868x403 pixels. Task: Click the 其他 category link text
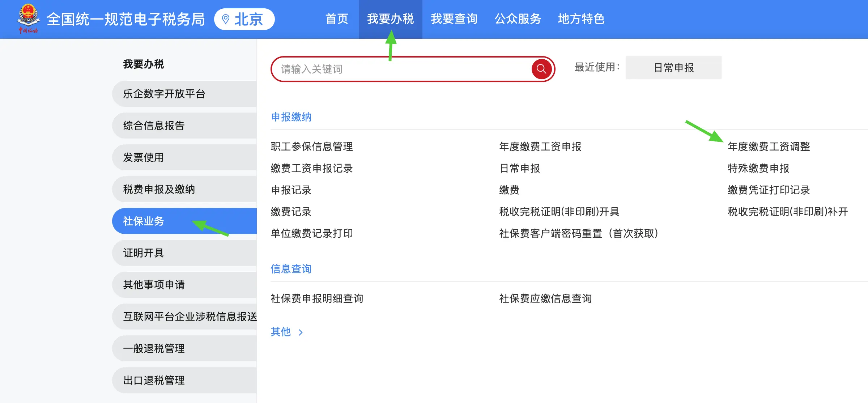click(281, 332)
